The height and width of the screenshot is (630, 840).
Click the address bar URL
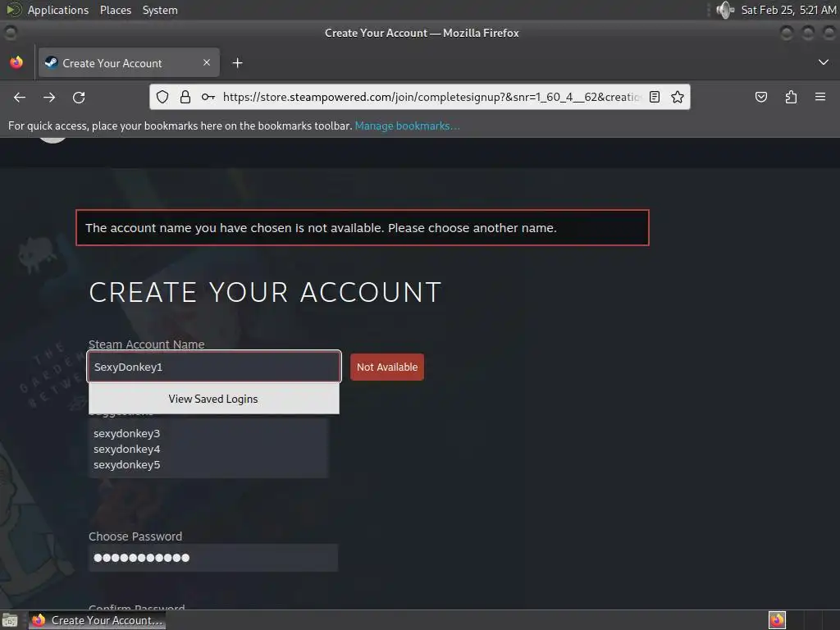click(x=431, y=97)
